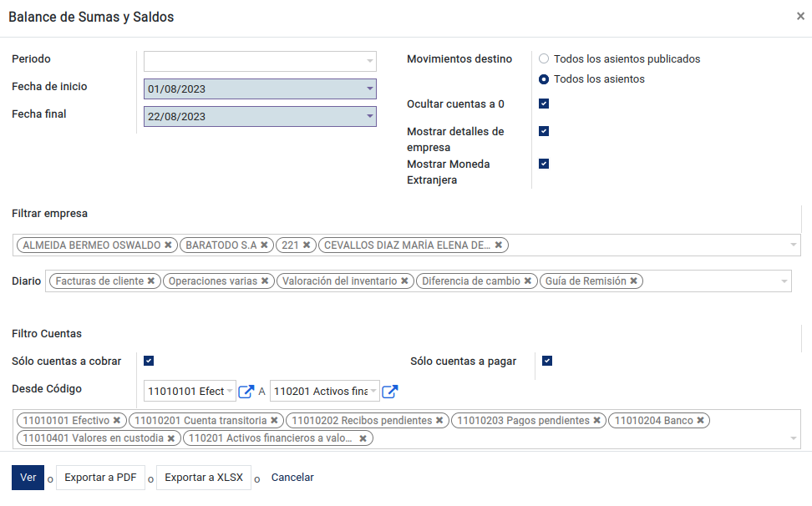Remove 11010202 Recibos pendientes tag

[439, 421]
